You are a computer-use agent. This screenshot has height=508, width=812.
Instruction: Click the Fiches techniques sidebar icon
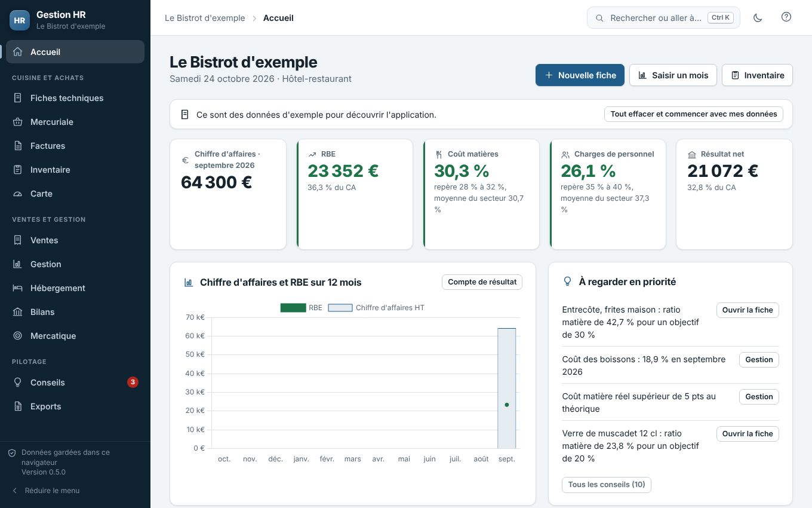18,98
